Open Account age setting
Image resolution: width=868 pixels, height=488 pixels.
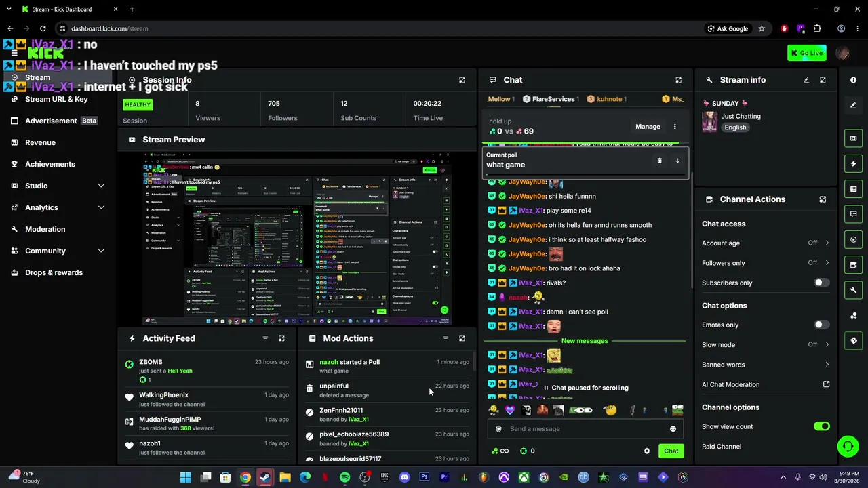pos(766,243)
